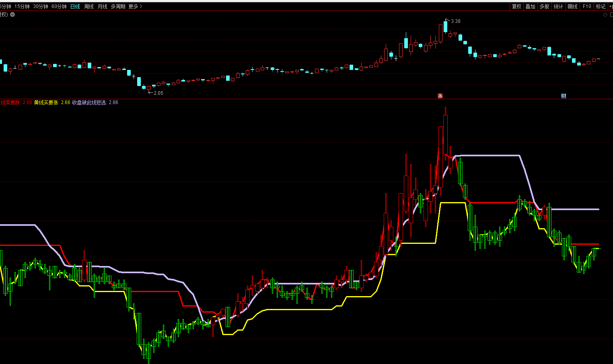The image size is (613, 364).
Task: Expand the 更多 periods list
Action: coord(135,6)
